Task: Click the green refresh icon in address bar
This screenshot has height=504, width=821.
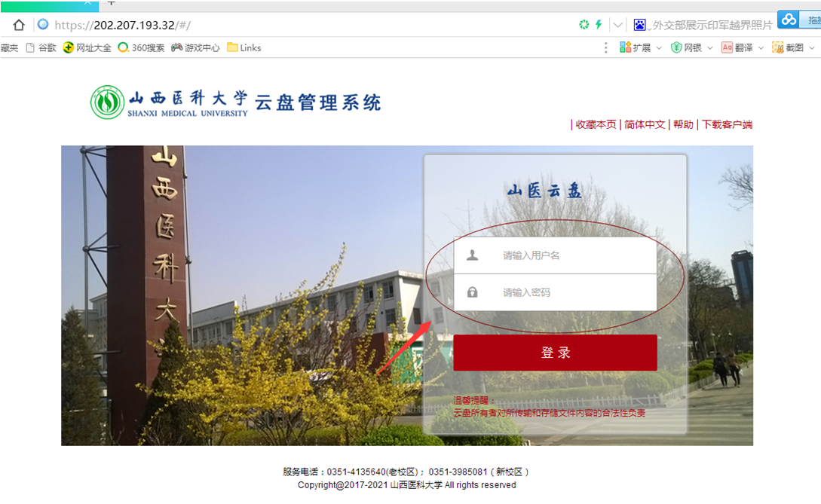Action: tap(584, 25)
